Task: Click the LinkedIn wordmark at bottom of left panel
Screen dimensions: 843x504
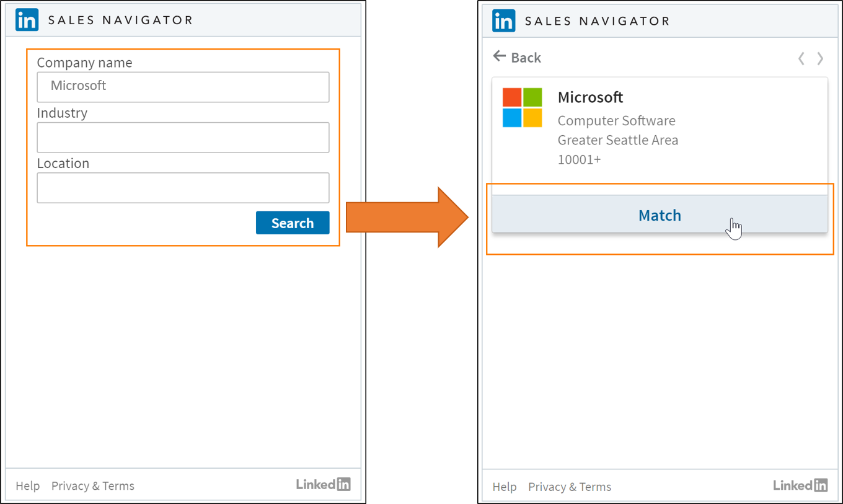Action: pos(324,484)
